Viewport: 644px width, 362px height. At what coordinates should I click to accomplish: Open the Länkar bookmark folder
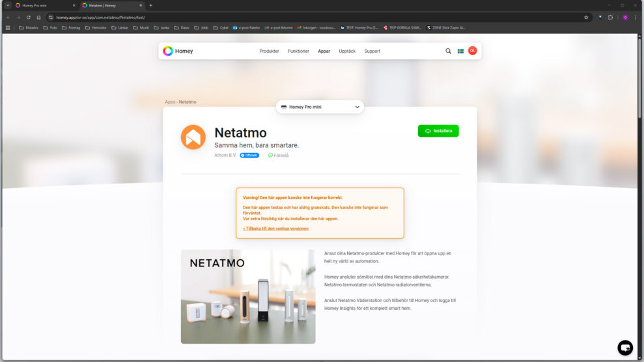pyautogui.click(x=120, y=28)
